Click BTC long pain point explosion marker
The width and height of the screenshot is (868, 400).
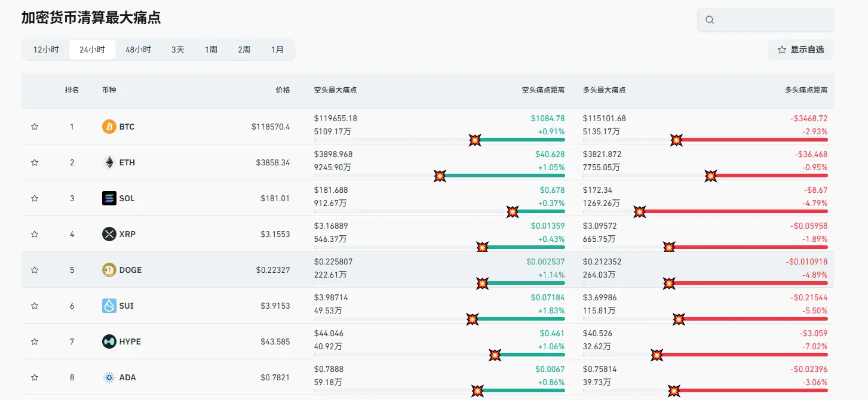[676, 140]
